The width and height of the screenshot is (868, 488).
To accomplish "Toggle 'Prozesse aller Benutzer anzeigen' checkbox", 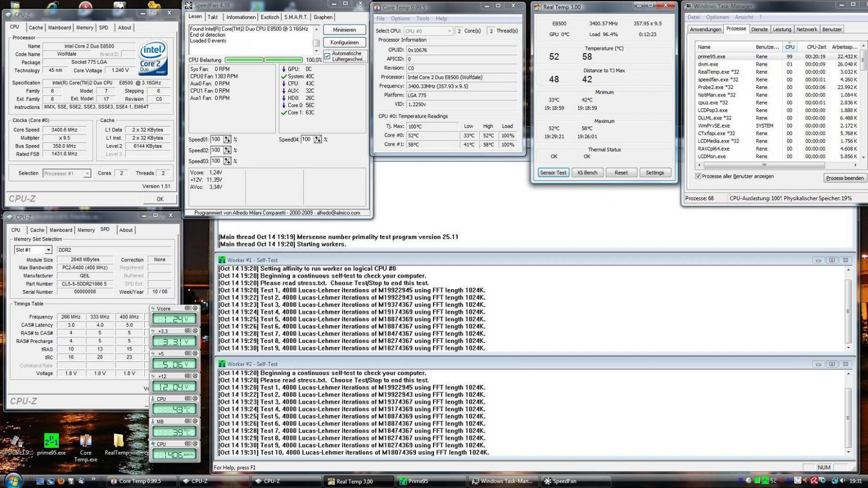I will click(x=698, y=176).
